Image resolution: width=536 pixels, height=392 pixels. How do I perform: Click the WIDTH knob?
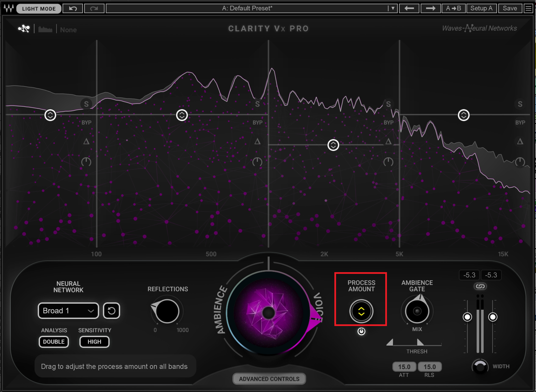click(480, 367)
